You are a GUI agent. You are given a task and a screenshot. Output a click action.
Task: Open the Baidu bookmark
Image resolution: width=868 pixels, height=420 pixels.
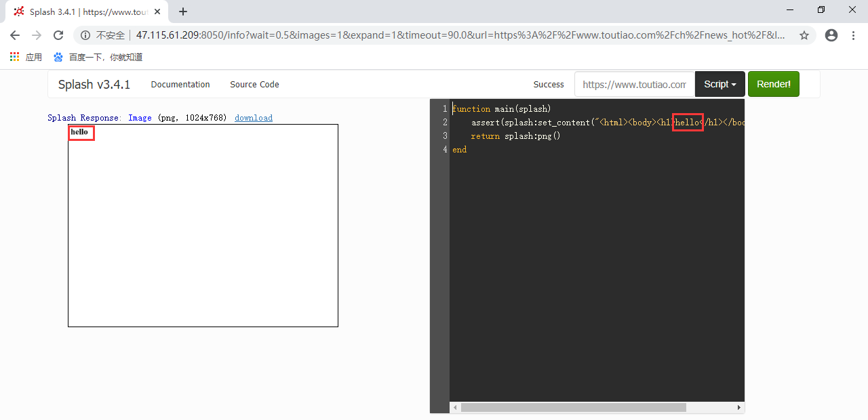click(x=98, y=57)
